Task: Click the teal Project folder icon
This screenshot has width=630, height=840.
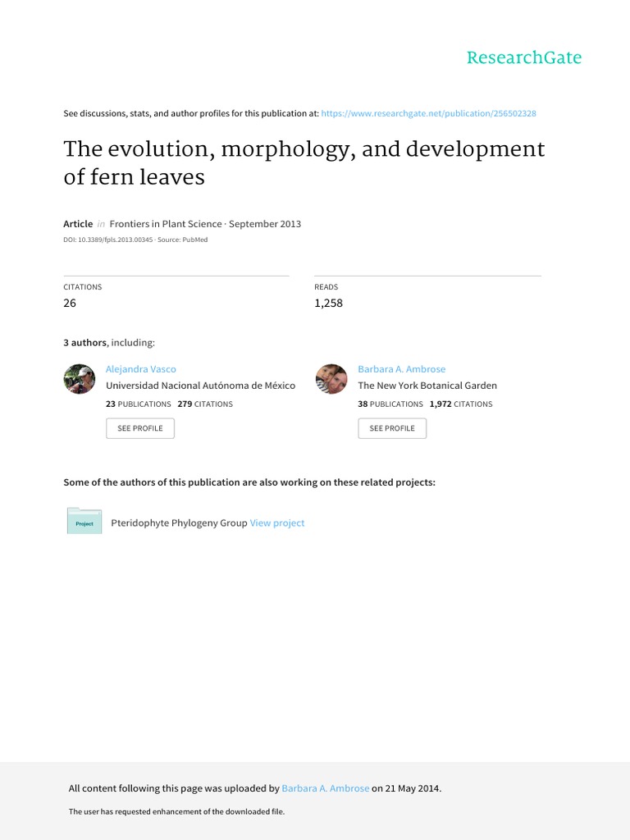Action: pyautogui.click(x=84, y=522)
